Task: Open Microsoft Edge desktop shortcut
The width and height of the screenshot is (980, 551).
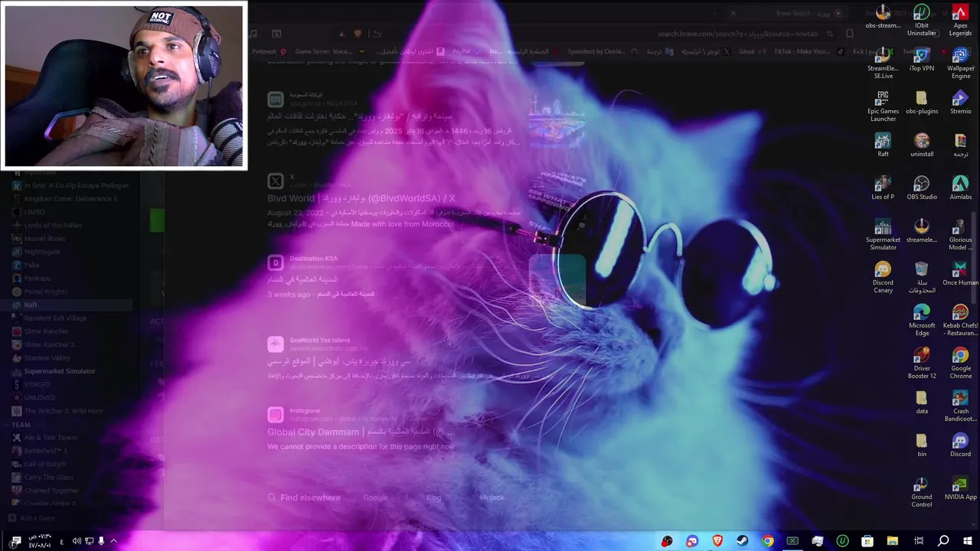Action: click(x=922, y=321)
